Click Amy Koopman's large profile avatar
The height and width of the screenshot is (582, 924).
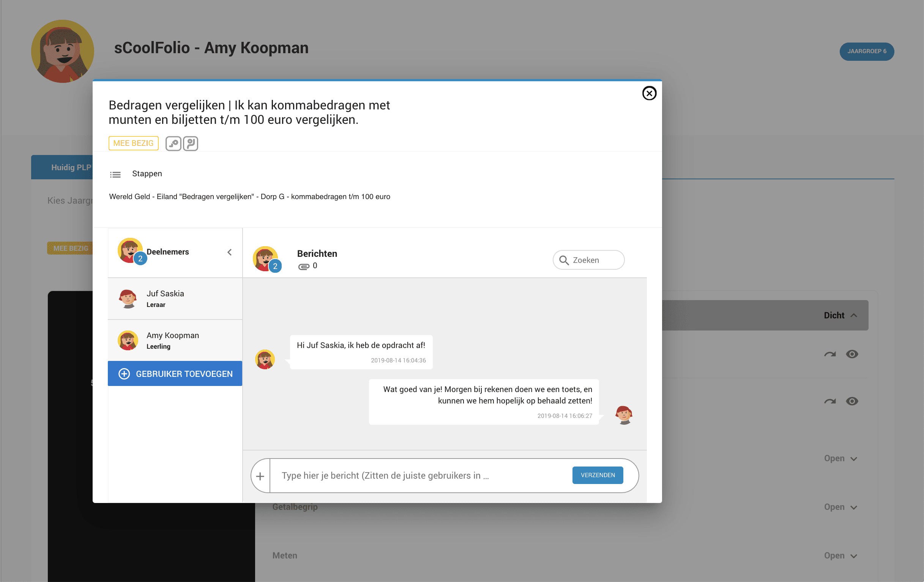point(63,51)
